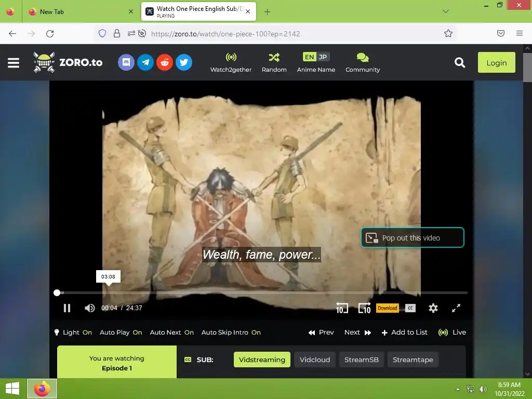Toggle the Light setting

click(73, 332)
